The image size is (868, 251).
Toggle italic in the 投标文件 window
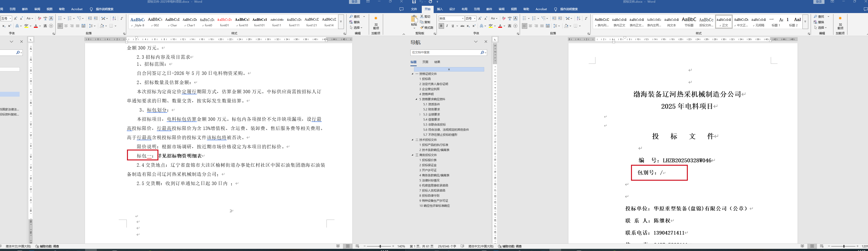point(447,26)
